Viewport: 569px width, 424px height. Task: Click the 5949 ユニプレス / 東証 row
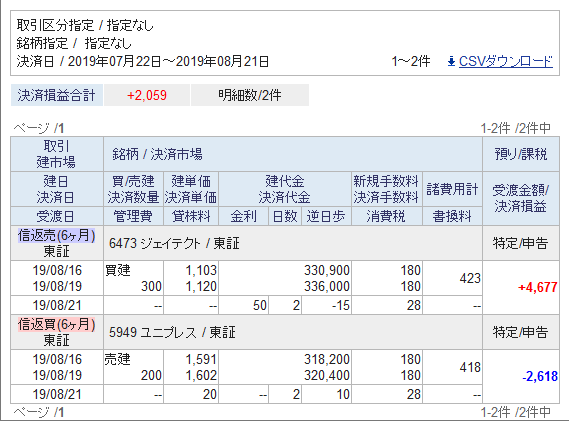click(293, 332)
